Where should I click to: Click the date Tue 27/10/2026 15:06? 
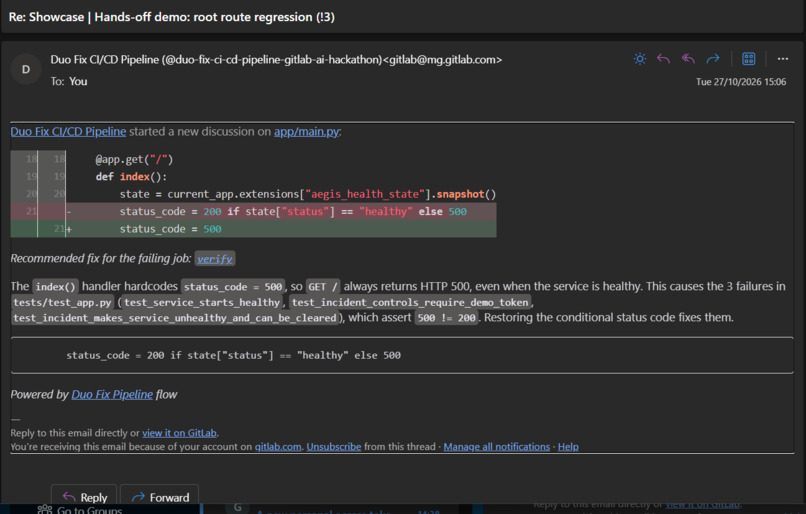pos(741,82)
